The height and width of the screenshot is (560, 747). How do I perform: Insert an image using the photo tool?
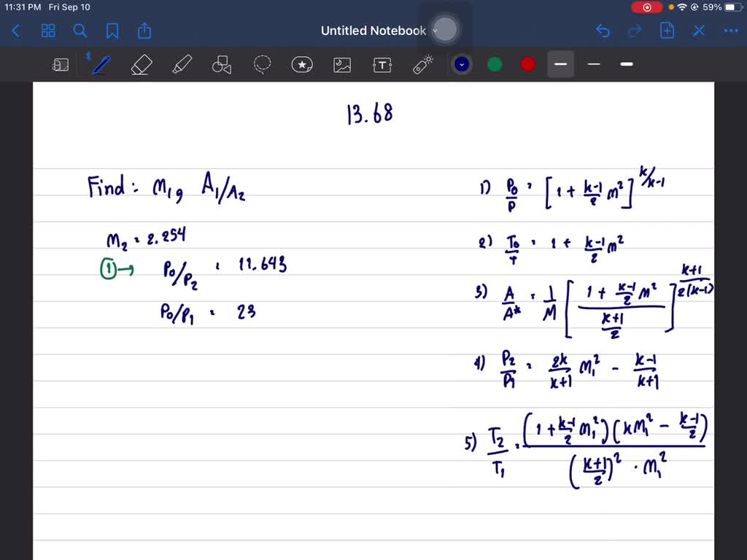coord(342,64)
